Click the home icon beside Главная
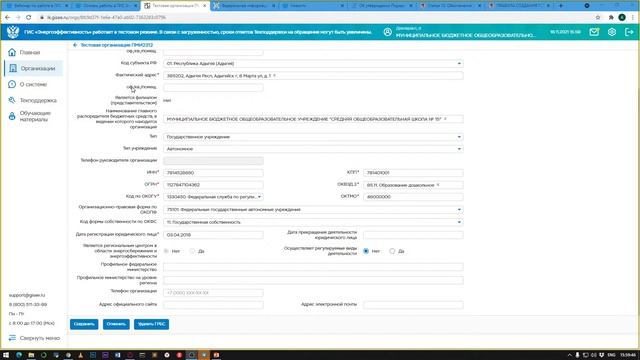This screenshot has height=360, width=640. 12,52
